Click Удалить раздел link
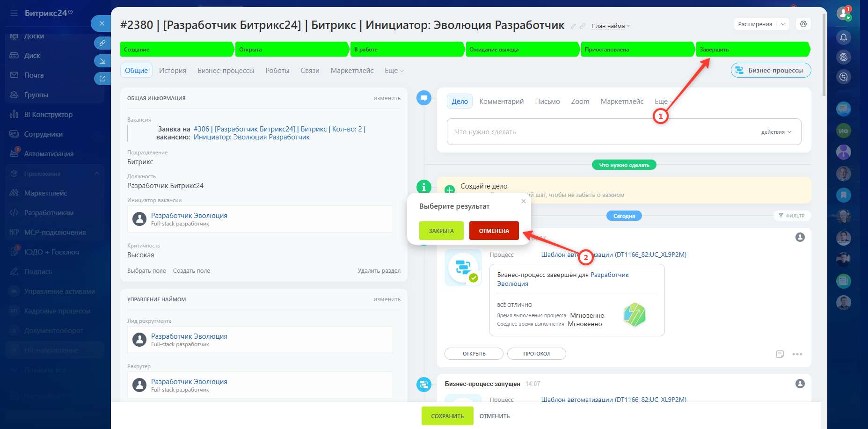Image resolution: width=868 pixels, height=429 pixels. click(x=379, y=271)
